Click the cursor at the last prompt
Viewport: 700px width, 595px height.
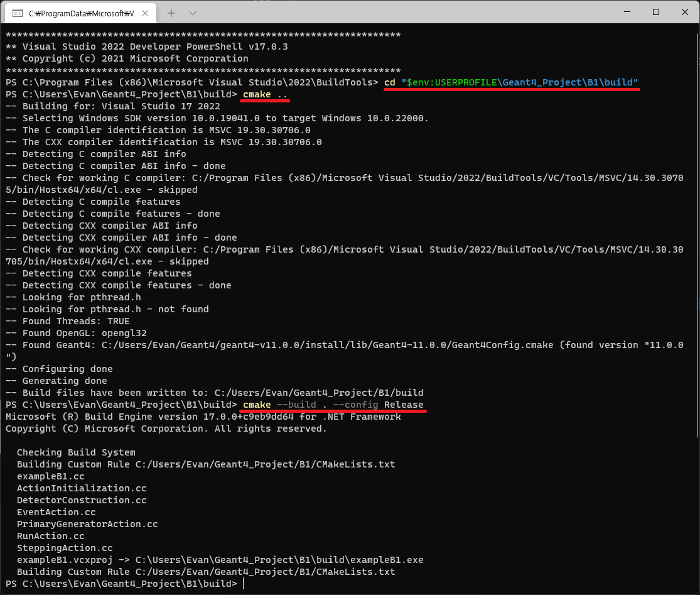click(243, 584)
